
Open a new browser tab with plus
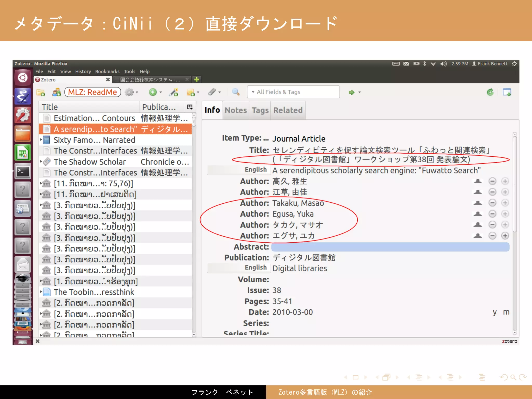(x=196, y=79)
